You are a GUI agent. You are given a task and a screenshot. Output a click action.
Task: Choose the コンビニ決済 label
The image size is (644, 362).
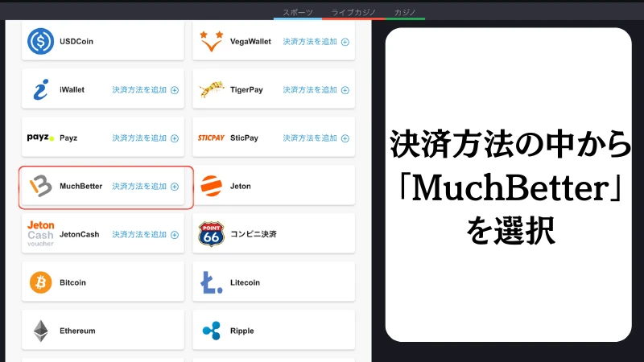pos(254,234)
